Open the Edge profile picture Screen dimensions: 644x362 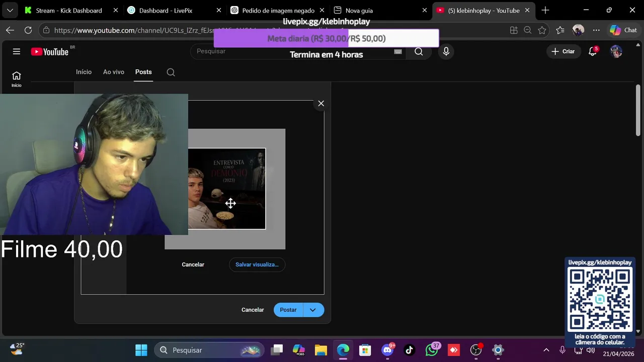578,30
